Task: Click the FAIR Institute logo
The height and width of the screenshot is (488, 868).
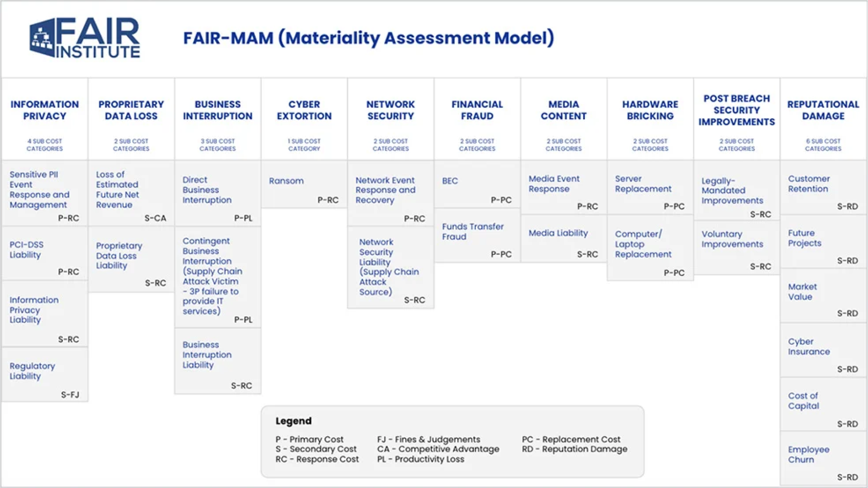Action: (85, 38)
